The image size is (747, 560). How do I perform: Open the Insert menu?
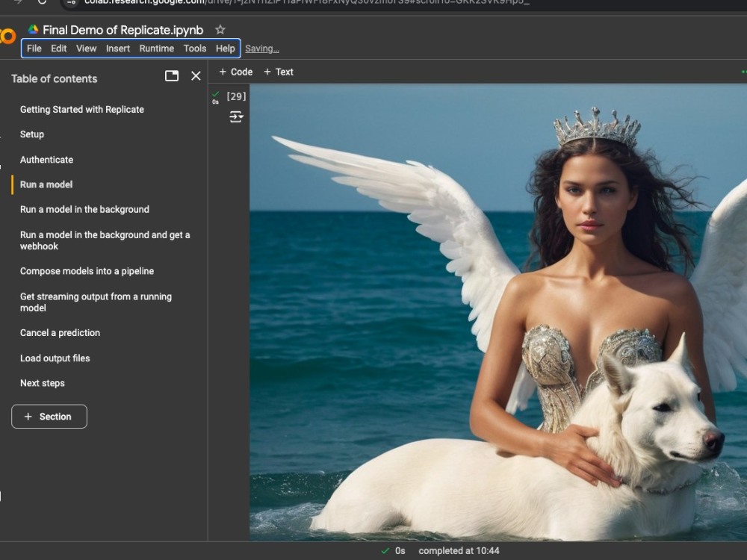click(x=118, y=48)
